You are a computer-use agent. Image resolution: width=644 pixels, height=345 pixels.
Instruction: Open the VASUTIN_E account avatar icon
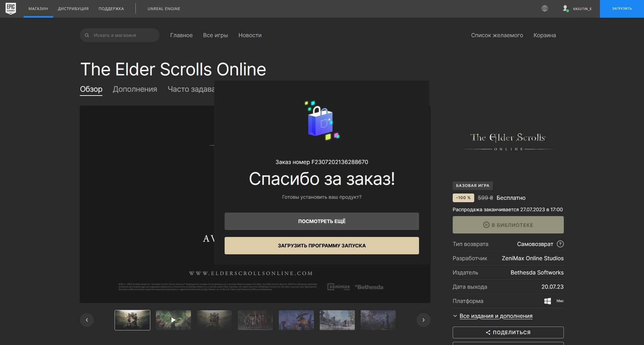tap(566, 8)
